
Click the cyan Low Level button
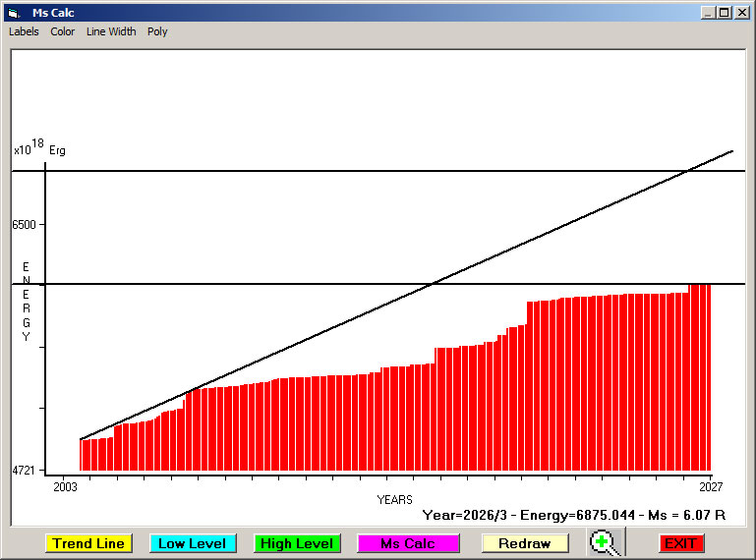coord(192,543)
